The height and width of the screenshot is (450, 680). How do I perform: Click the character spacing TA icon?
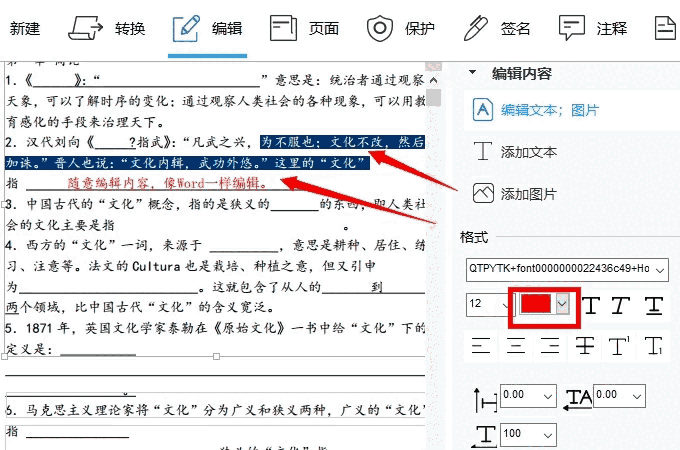tap(577, 399)
